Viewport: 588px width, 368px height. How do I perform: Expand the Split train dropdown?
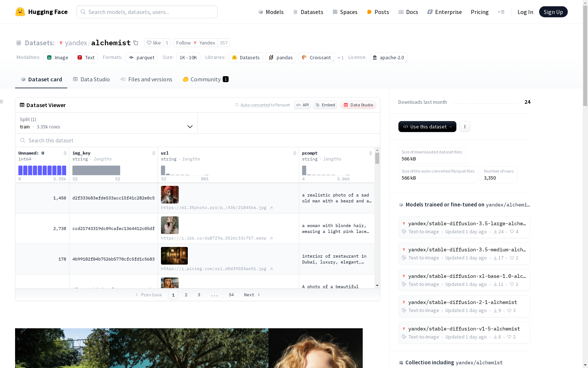click(x=107, y=123)
